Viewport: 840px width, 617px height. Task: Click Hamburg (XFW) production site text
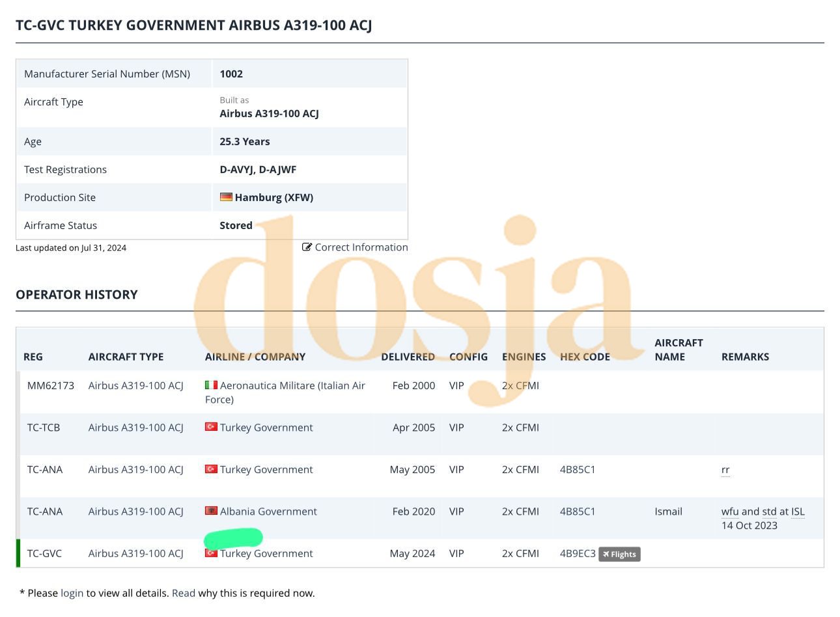(274, 197)
